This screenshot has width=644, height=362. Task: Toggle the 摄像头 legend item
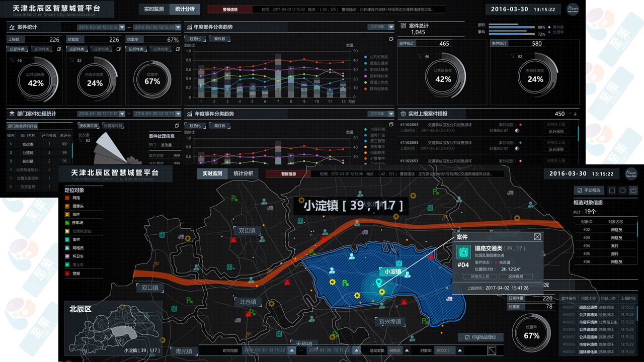(x=67, y=206)
